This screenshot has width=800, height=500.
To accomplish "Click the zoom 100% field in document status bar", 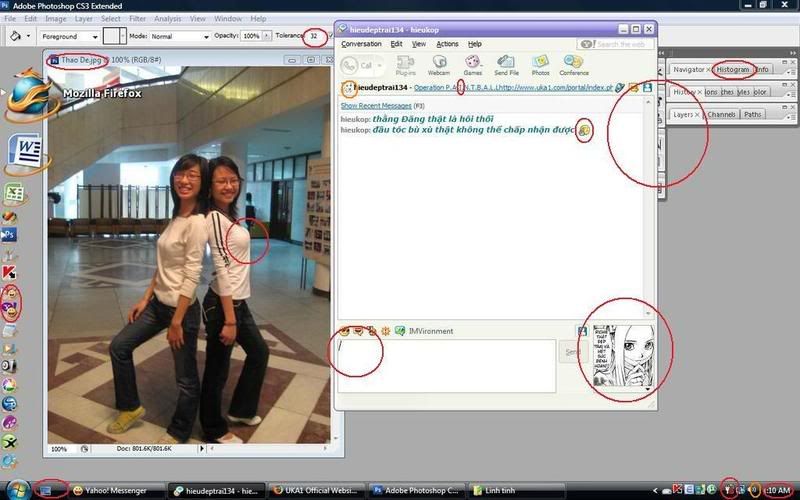I will (60, 449).
